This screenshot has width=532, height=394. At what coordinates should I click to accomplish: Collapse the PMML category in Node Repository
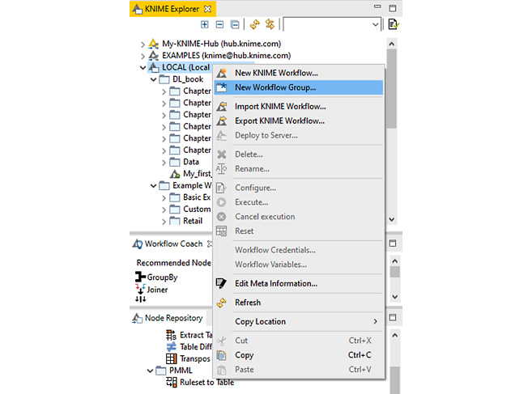click(x=150, y=371)
